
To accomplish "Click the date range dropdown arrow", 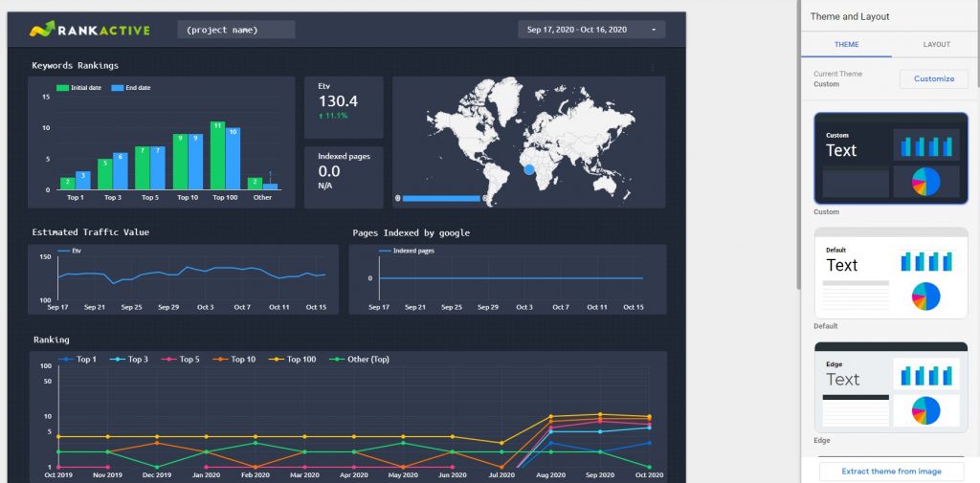I will [654, 30].
